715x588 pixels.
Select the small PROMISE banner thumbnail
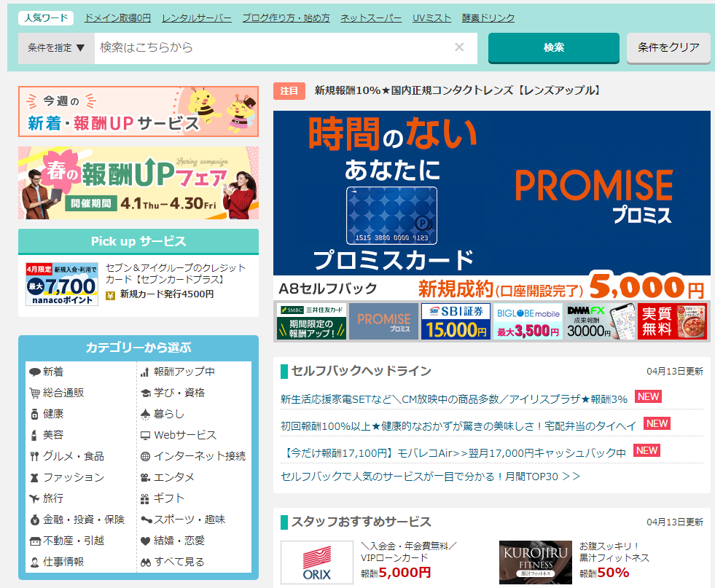383,321
